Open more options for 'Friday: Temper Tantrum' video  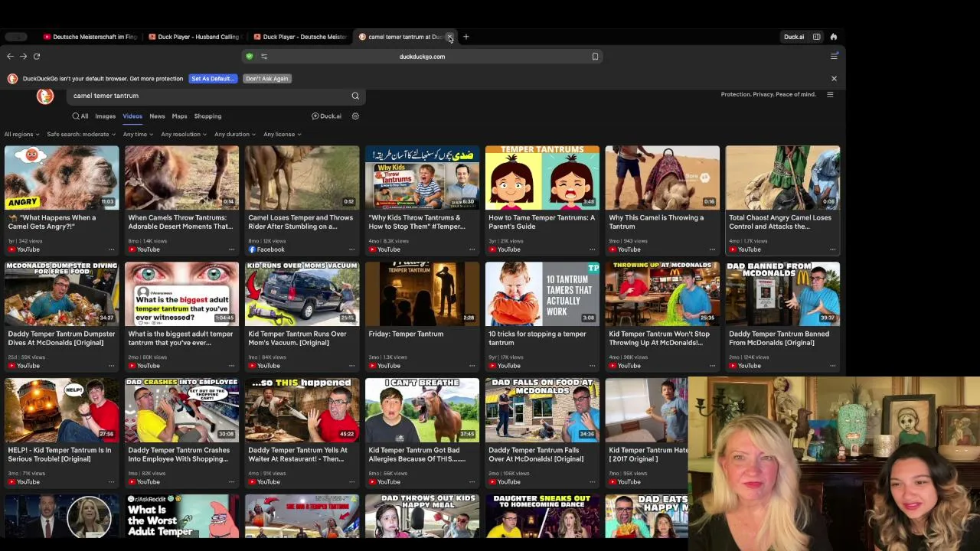pyautogui.click(x=472, y=366)
